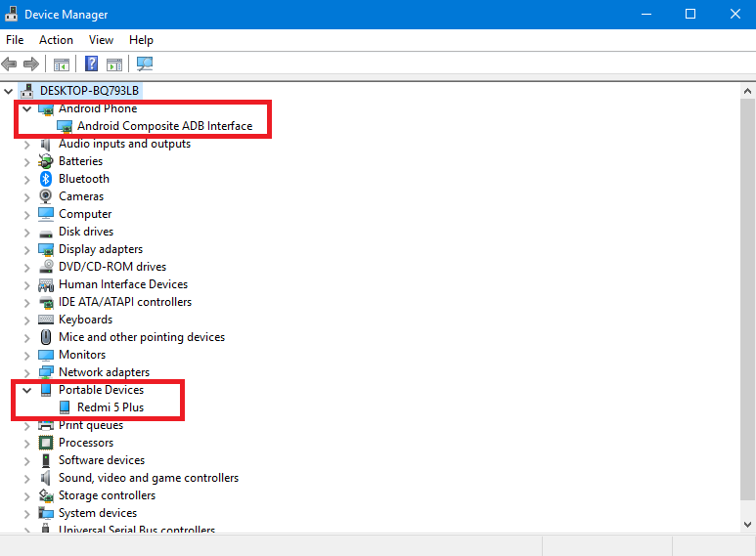Click Show/Hide Console Tree toolbar icon
Image resolution: width=756 pixels, height=556 pixels.
[x=61, y=64]
